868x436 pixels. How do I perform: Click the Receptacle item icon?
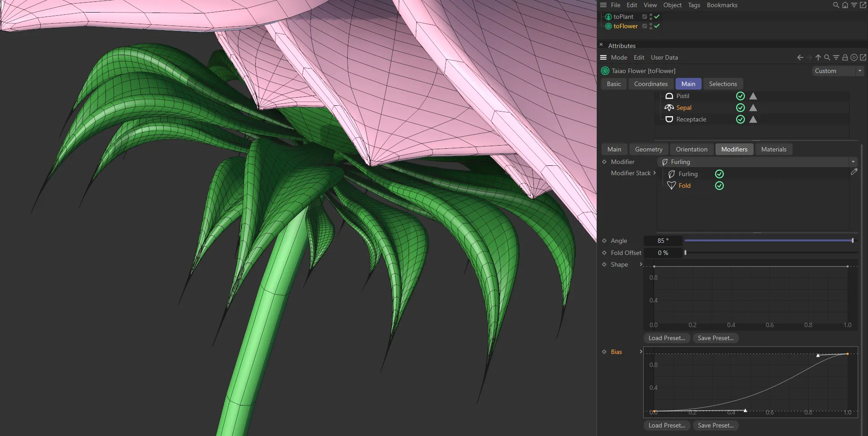tap(669, 119)
